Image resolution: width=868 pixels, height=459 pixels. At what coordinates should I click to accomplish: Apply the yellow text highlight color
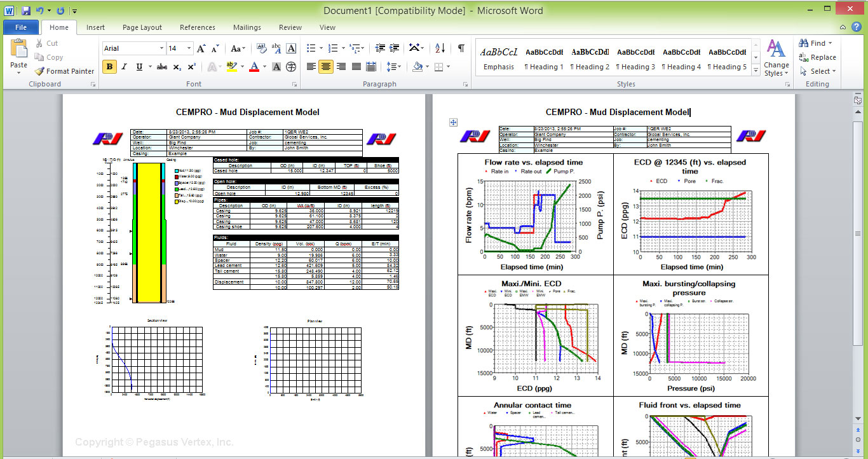click(x=231, y=67)
